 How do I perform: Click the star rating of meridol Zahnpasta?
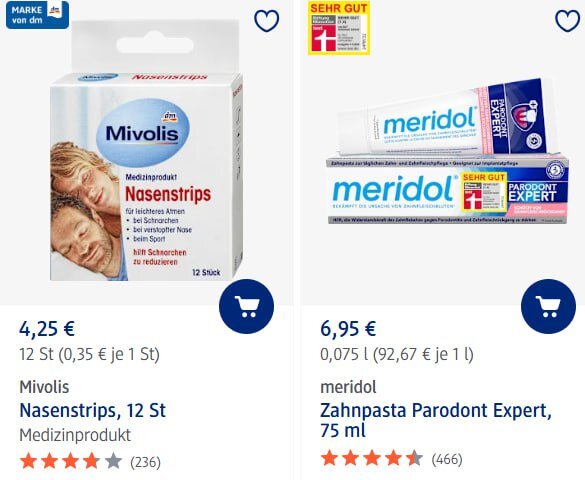pyautogui.click(x=372, y=458)
